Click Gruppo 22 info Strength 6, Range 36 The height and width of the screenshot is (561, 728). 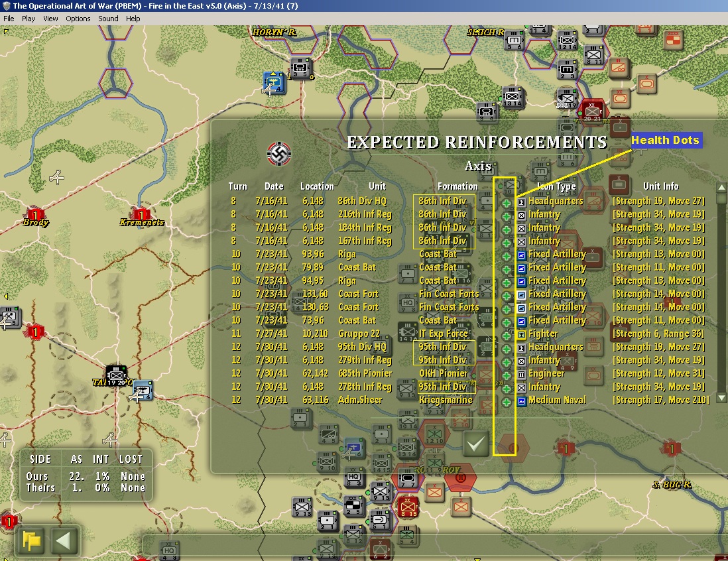[658, 334]
